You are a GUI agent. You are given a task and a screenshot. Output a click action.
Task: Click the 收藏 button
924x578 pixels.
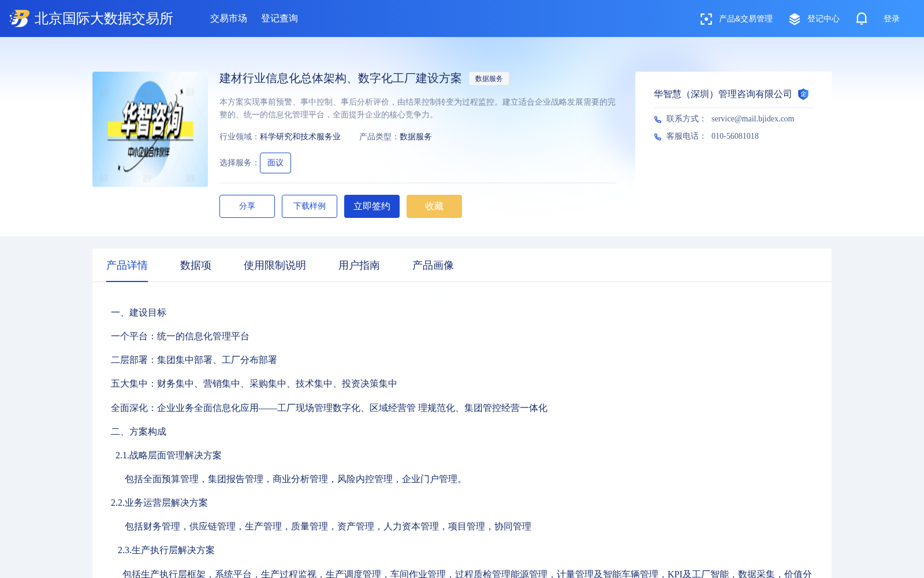click(434, 206)
